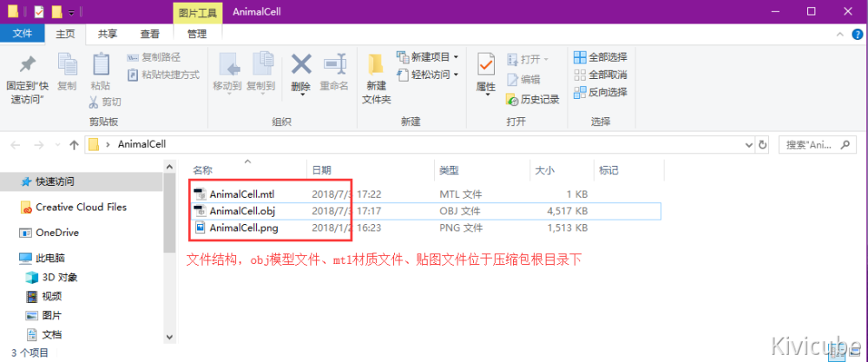Open the New Item dropdown
Image resolution: width=868 pixels, height=362 pixels.
tap(427, 57)
